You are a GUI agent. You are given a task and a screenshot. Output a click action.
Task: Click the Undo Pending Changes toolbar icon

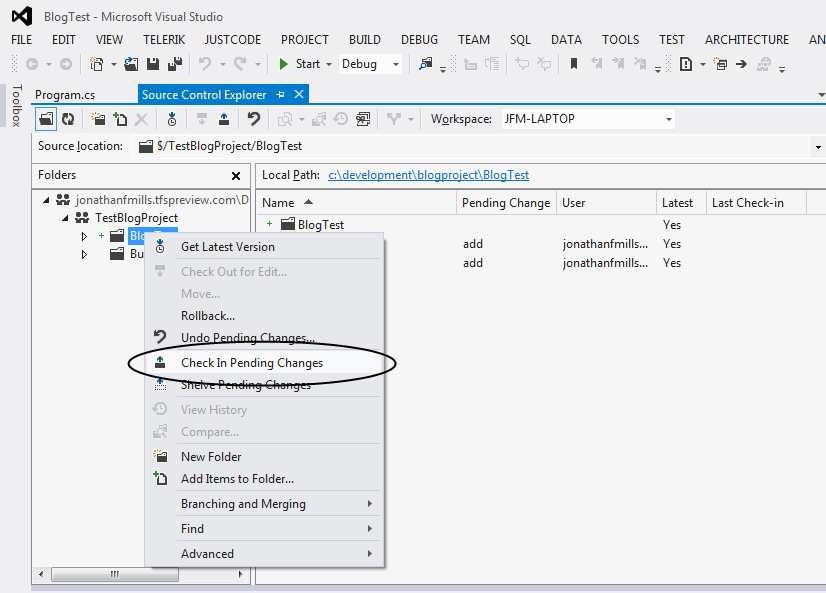254,119
